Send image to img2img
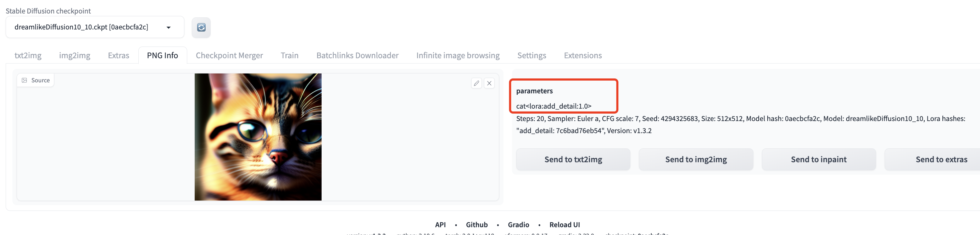 pyautogui.click(x=696, y=160)
